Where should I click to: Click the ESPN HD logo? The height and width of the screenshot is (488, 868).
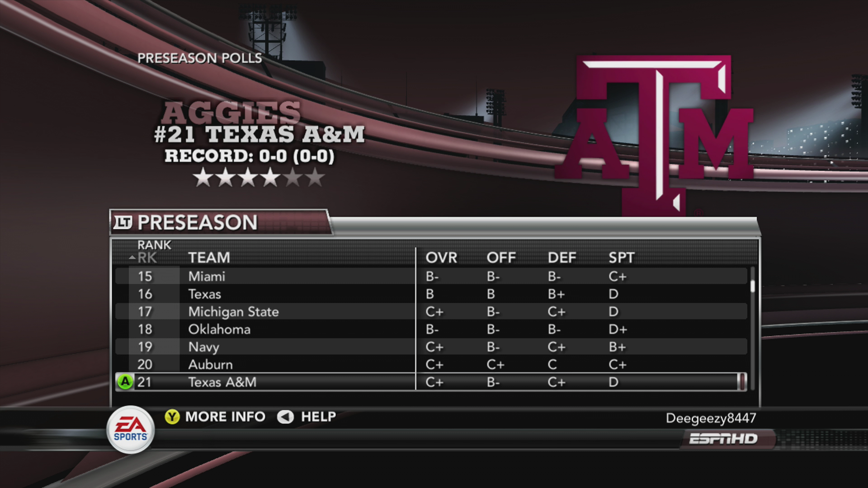point(723,439)
